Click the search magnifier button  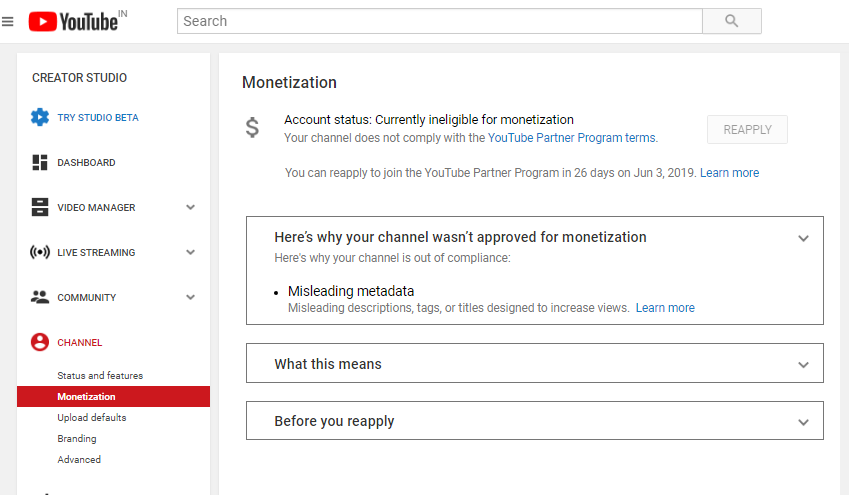[x=732, y=21]
